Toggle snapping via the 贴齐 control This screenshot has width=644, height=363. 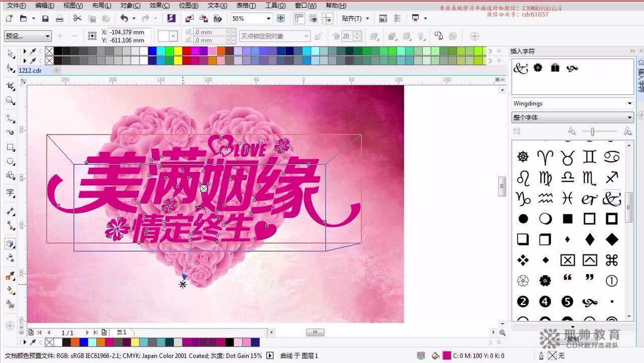click(354, 19)
